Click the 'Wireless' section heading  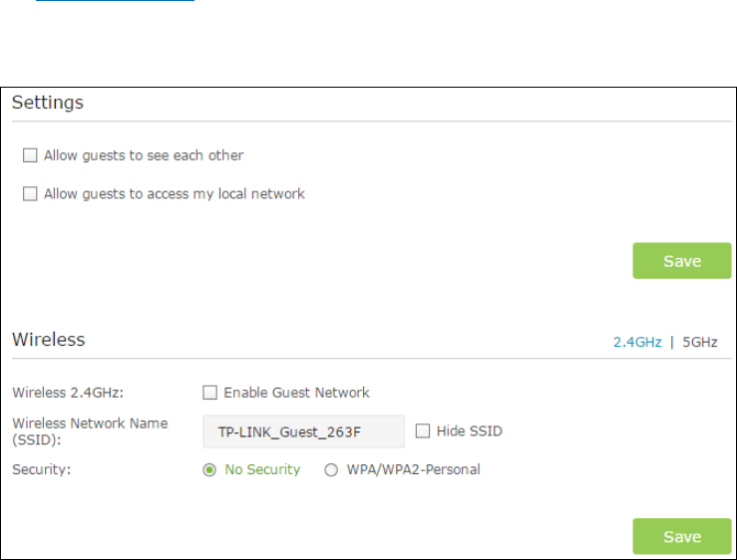click(49, 339)
